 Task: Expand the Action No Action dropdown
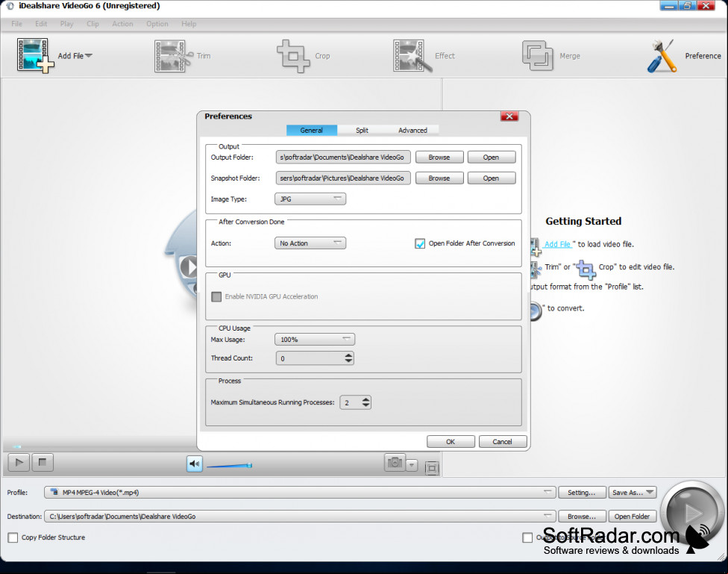[310, 243]
